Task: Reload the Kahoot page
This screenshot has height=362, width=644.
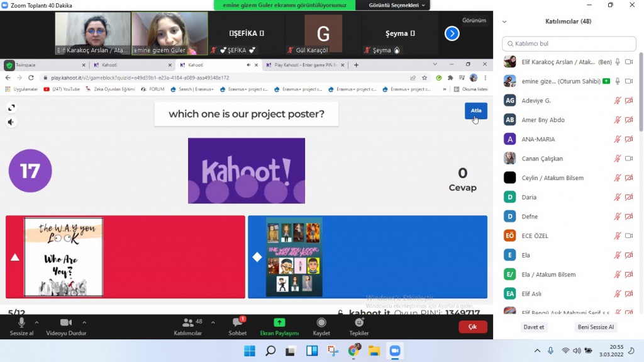Action: point(31,77)
